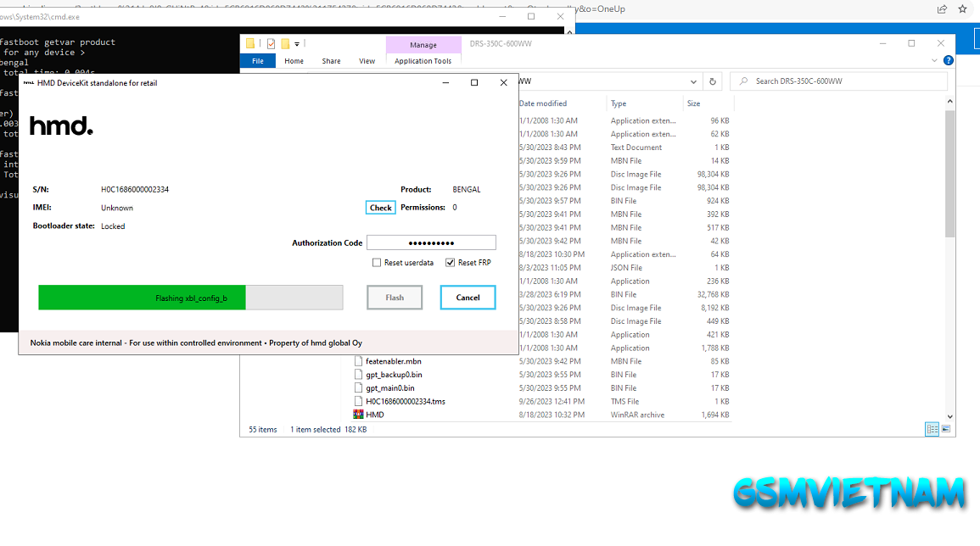980x546 pixels.
Task: Minimize the HMD DeviceKit window
Action: point(445,82)
